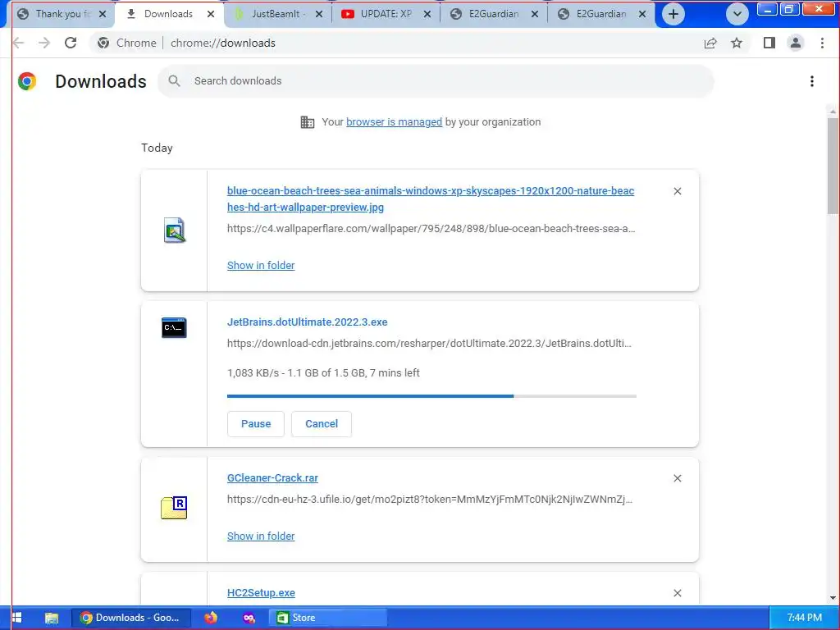Screen dimensions: 840x630
Task: Click the organization building icon
Action: coord(308,122)
